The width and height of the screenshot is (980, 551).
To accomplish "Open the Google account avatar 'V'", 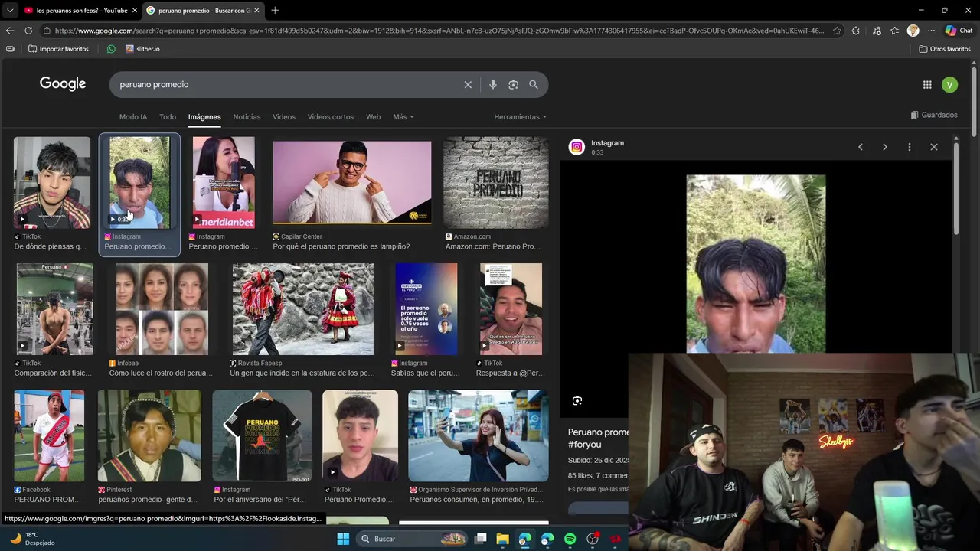I will coord(949,85).
